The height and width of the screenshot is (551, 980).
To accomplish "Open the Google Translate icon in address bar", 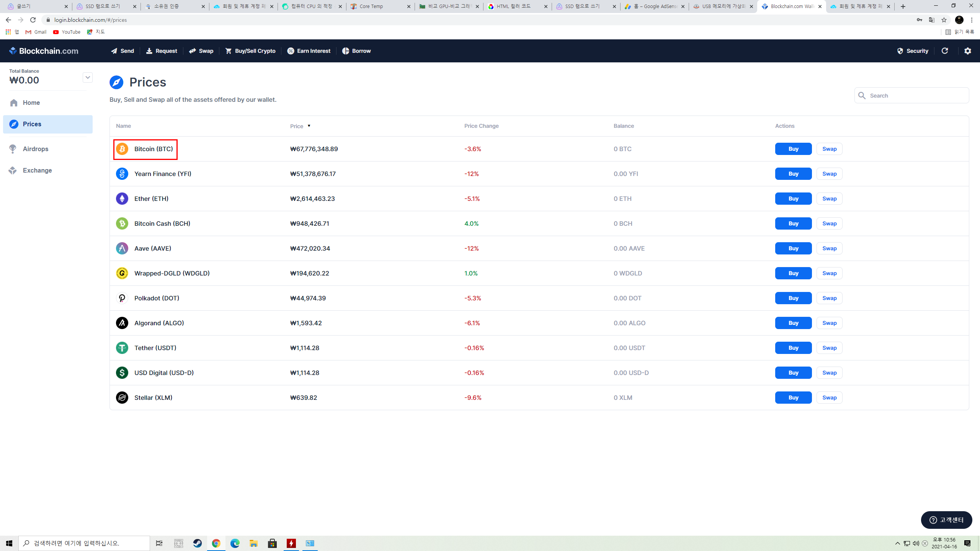I will click(x=932, y=20).
